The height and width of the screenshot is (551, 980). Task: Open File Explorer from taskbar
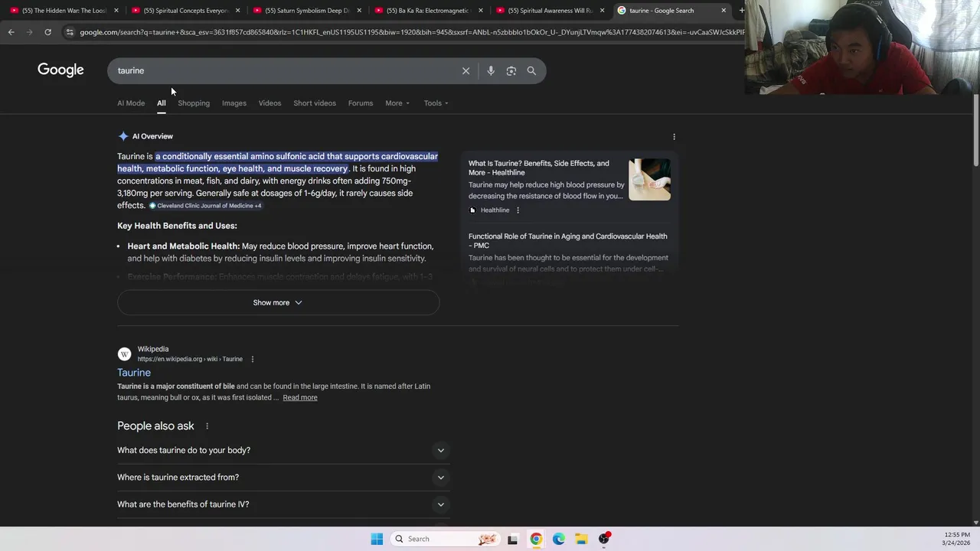click(x=581, y=539)
